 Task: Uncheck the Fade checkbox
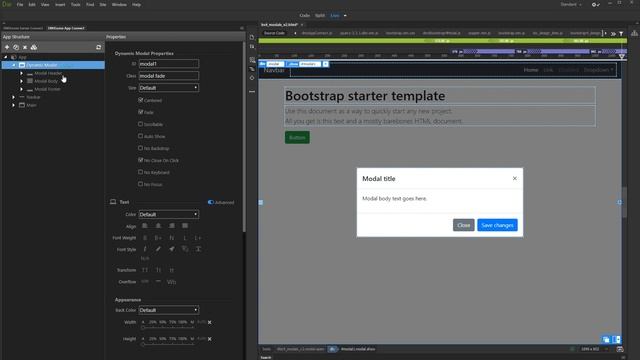pos(140,112)
